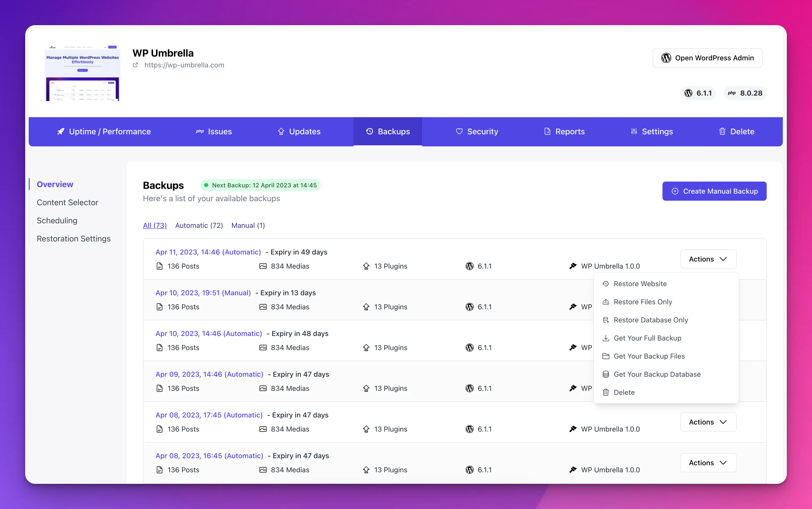
Task: Go to the Updates tab
Action: (299, 132)
